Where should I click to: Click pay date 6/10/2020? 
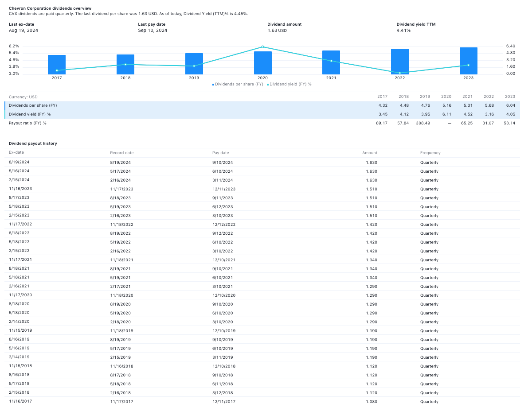tap(223, 313)
